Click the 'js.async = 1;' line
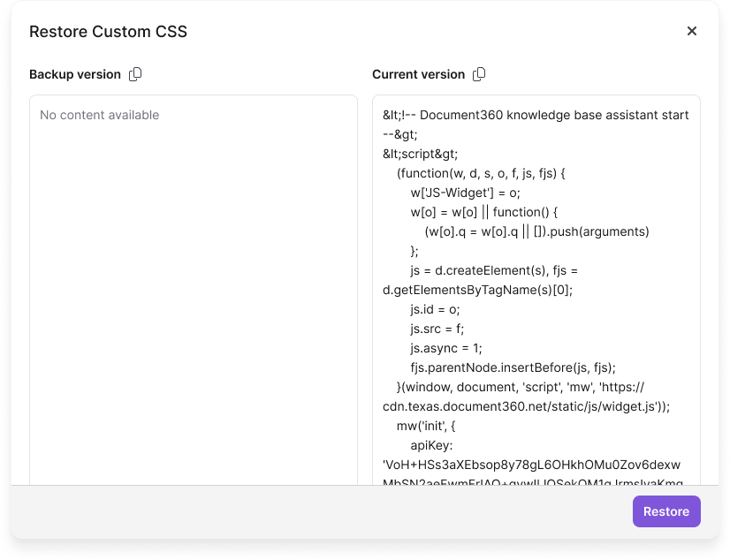Screen dimensions: 730x560 click(446, 348)
